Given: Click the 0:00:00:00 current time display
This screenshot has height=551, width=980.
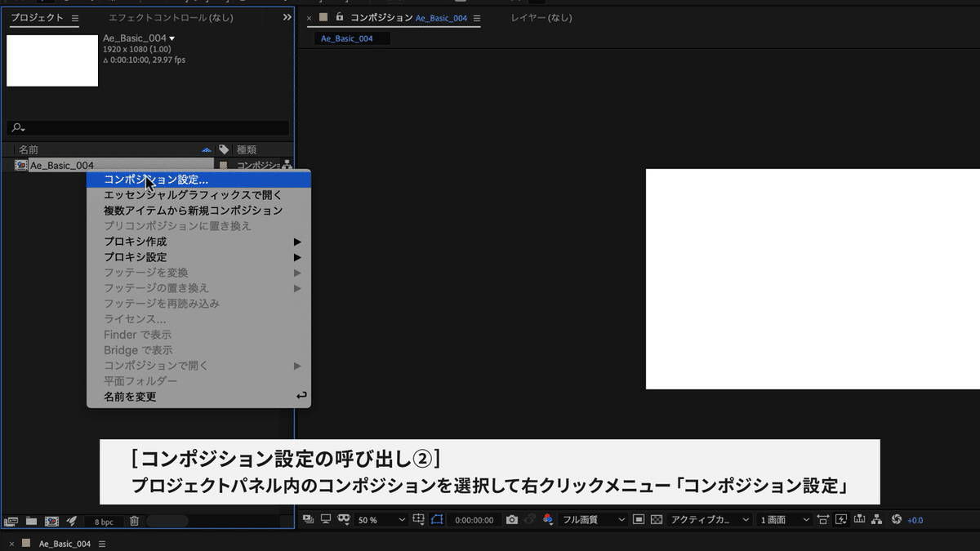Looking at the screenshot, I should pos(474,520).
